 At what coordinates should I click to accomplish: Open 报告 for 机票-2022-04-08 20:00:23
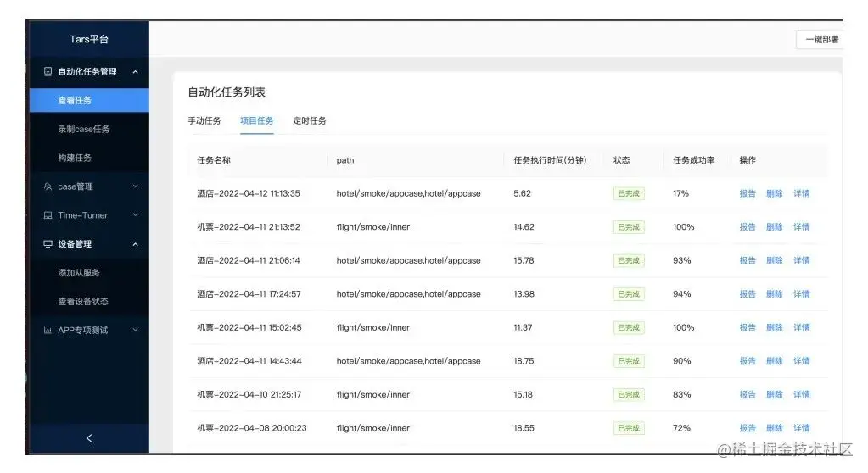click(x=748, y=428)
